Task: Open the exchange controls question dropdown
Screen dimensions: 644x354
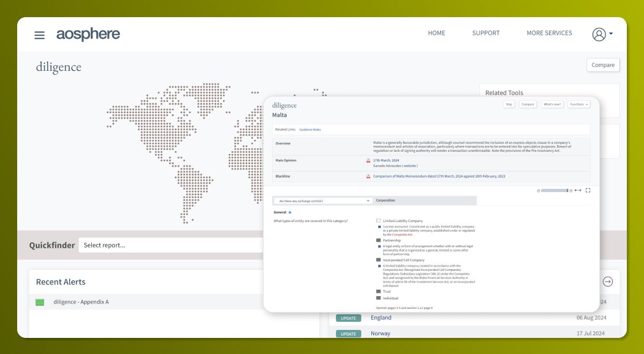Action: point(323,201)
